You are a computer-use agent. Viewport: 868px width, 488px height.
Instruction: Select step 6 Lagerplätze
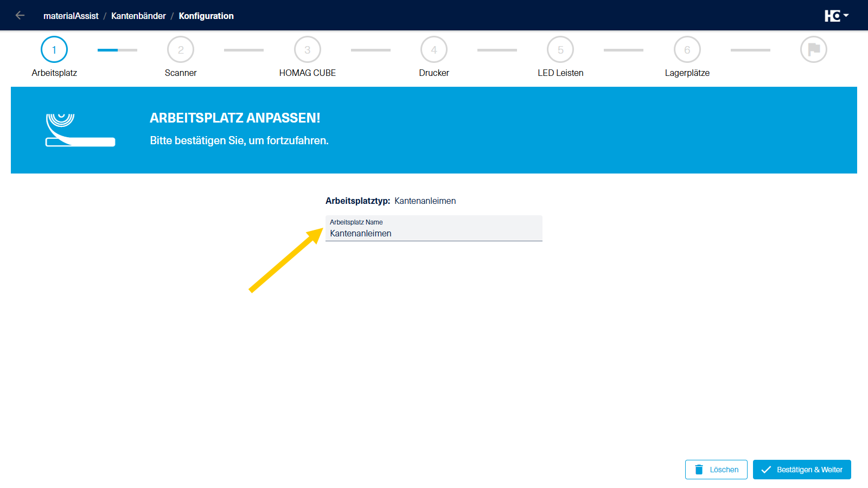[x=687, y=49]
